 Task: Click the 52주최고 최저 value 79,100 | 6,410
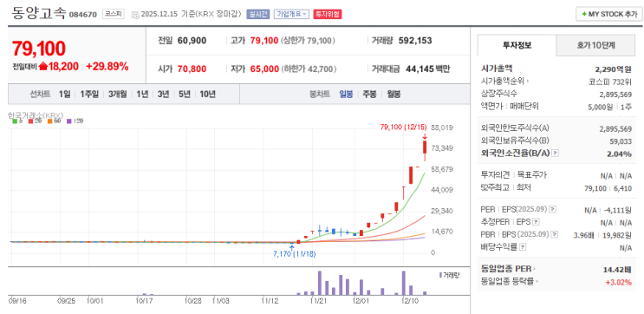pyautogui.click(x=608, y=188)
